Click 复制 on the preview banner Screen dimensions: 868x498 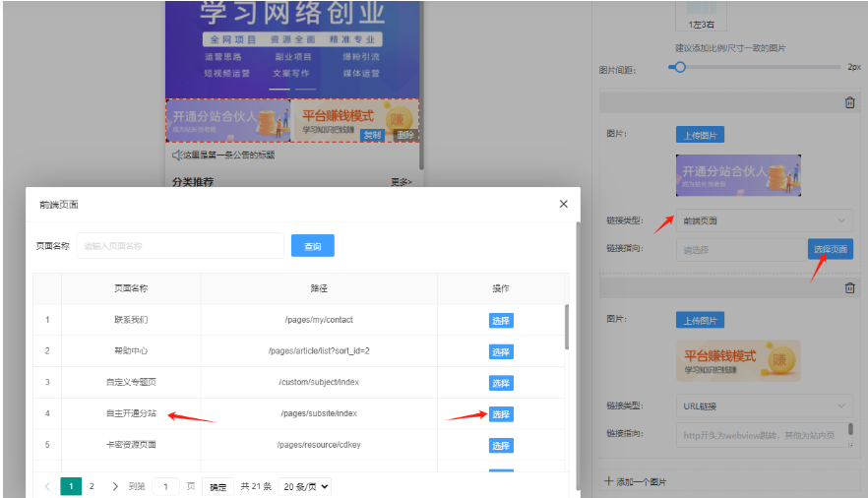[x=372, y=135]
